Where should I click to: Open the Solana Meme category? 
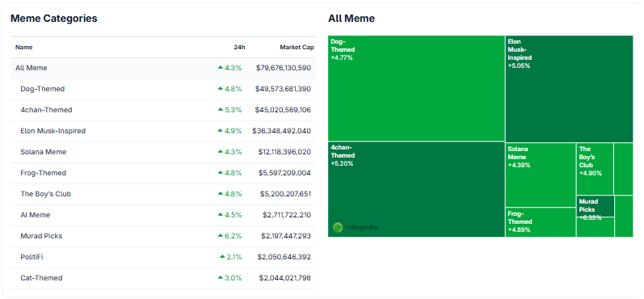click(x=43, y=152)
